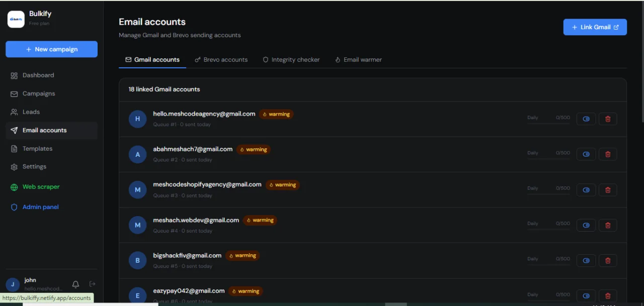Image resolution: width=644 pixels, height=306 pixels.
Task: Click email bigshackfiv@gmail.com
Action: click(187, 255)
